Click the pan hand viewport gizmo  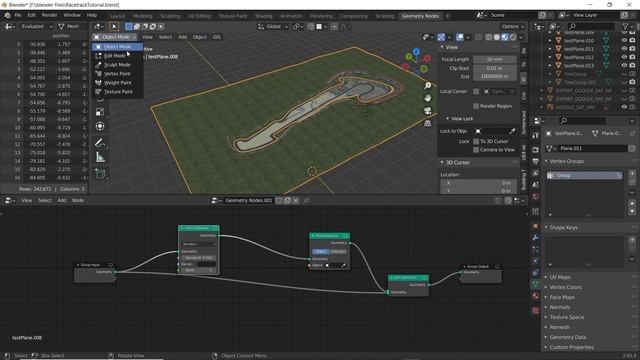[x=427, y=98]
